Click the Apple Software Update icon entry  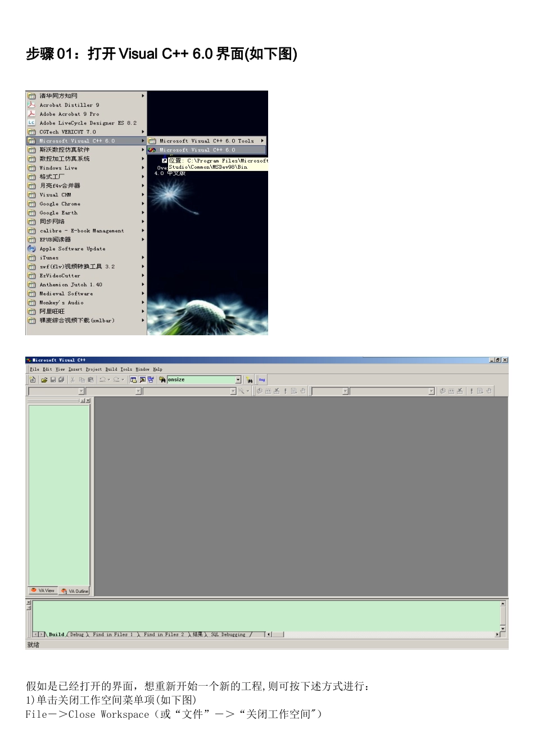(x=86, y=249)
